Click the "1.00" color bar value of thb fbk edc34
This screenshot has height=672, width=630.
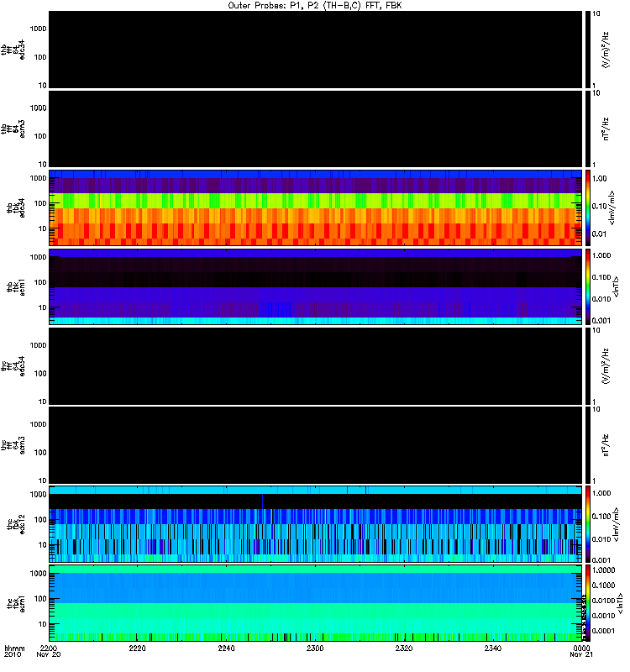(x=599, y=179)
